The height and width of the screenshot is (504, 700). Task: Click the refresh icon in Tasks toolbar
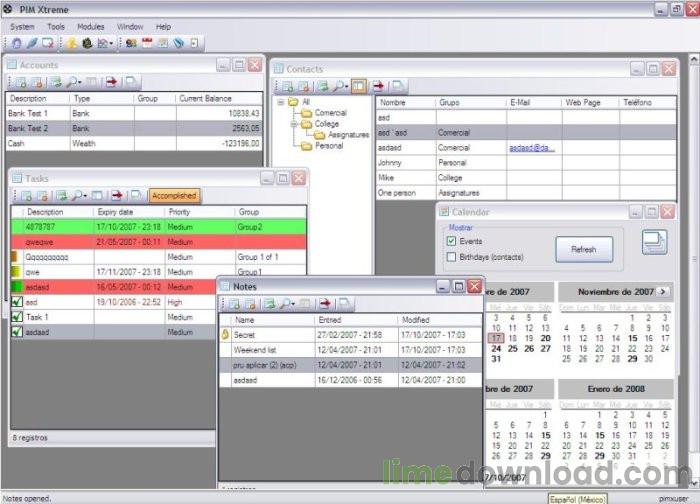tap(61, 196)
